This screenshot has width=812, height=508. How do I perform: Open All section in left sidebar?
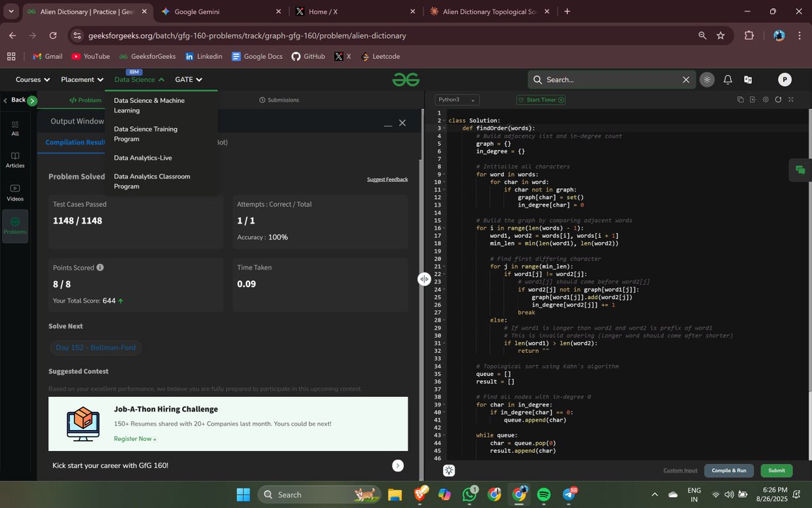(15, 128)
